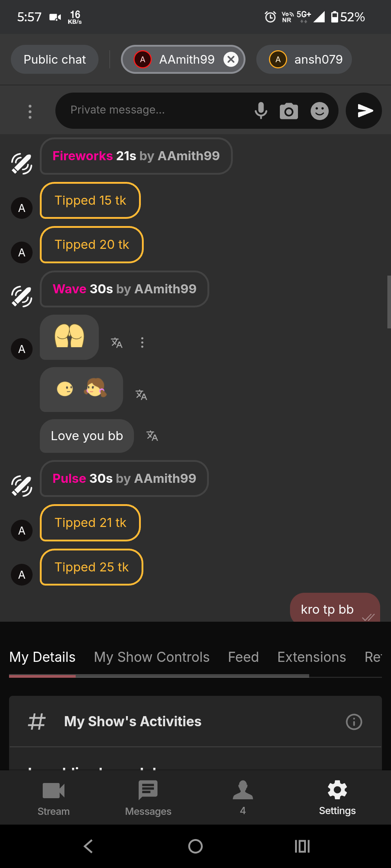391x868 pixels.
Task: Open the Feed tab
Action: click(x=243, y=657)
